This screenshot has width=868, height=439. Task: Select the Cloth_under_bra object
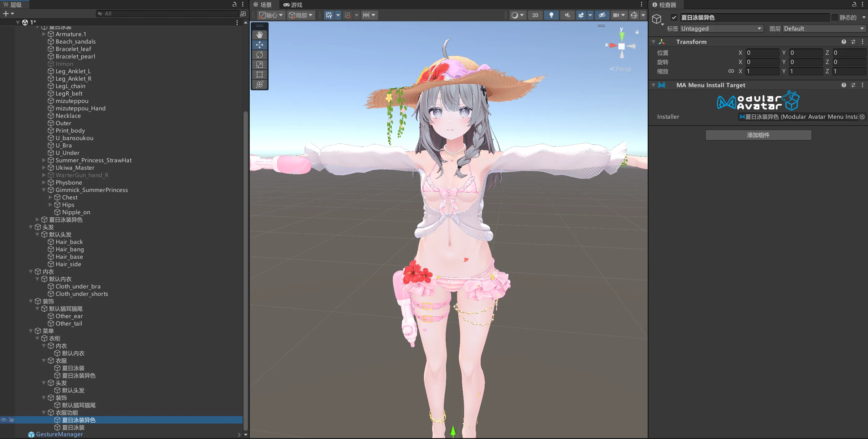tap(78, 287)
